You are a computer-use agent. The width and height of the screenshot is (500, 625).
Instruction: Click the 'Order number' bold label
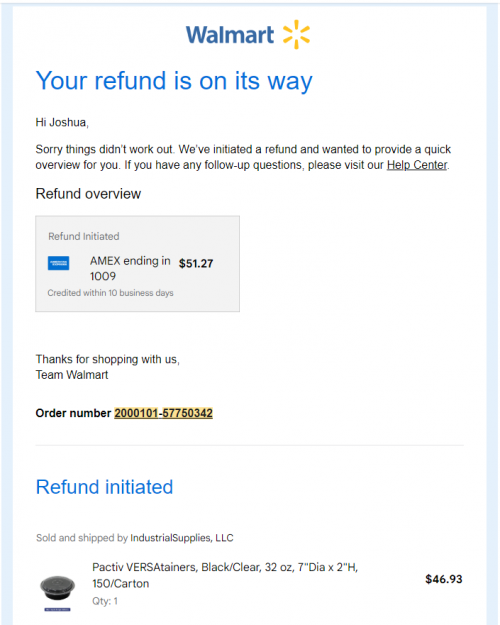tap(73, 413)
